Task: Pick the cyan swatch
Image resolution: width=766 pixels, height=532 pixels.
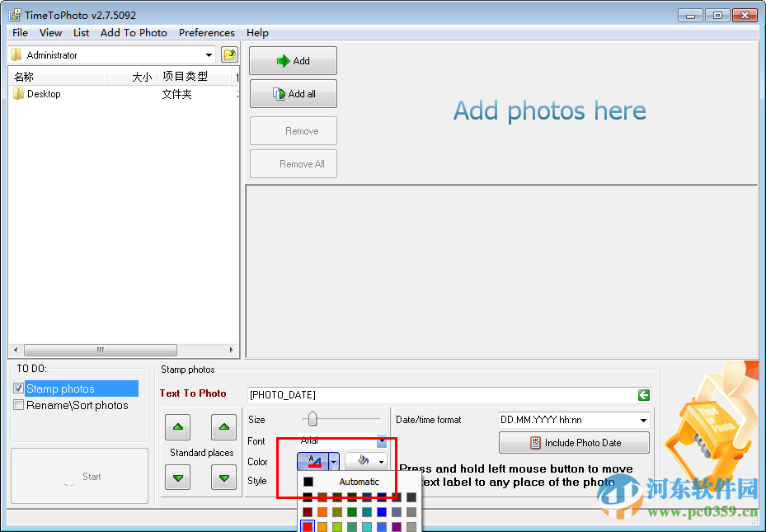Action: [367, 527]
